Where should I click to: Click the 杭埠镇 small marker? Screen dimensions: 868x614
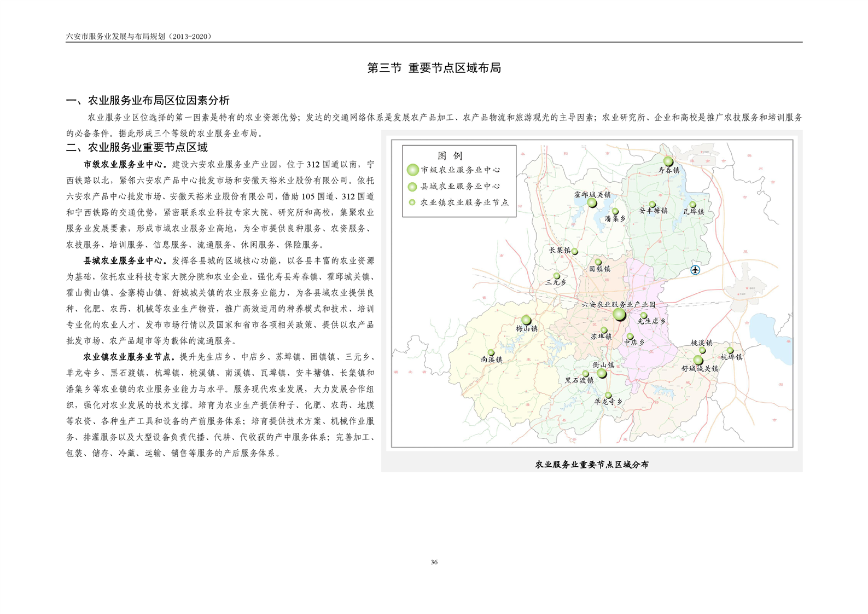[730, 350]
